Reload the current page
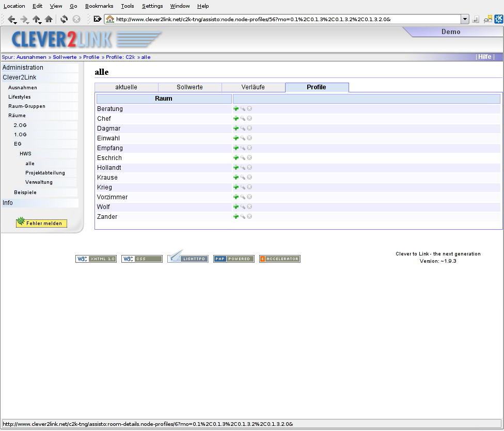Viewport: 504px width, 431px height. (64, 19)
